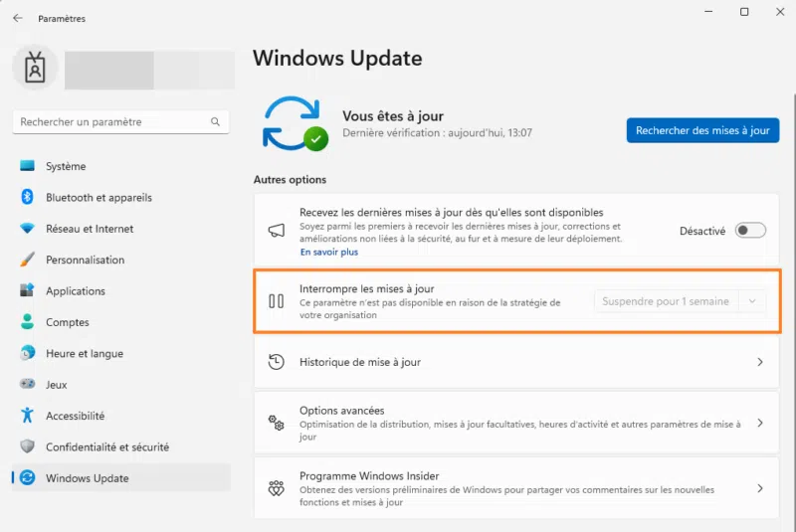Screen dimensions: 796x532
Task: Go to Heure et langue settings
Action: [85, 354]
